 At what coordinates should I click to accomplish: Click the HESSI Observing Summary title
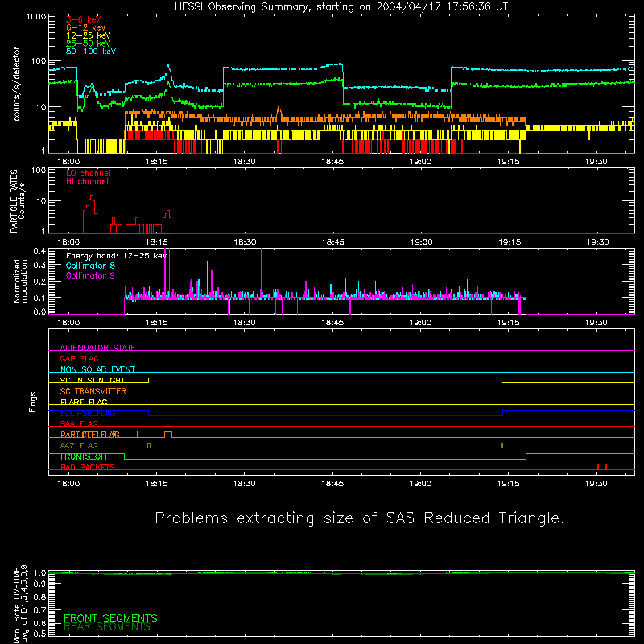coord(341,7)
